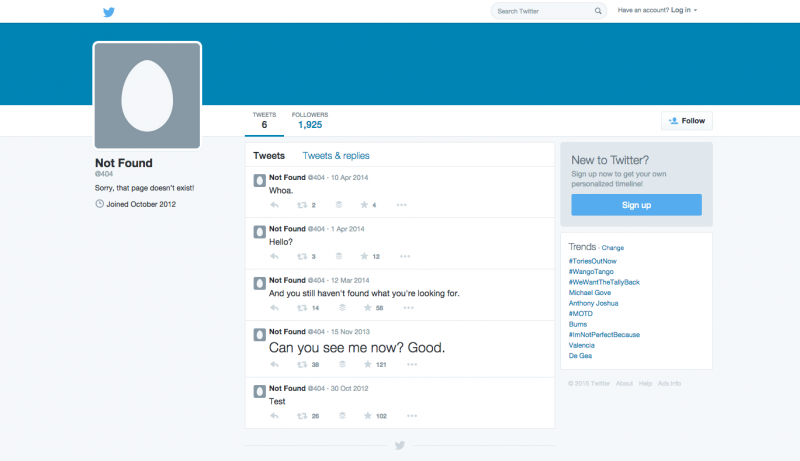Open the #WeWantTheTallyBack trend
Image resolution: width=800 pixels, height=461 pixels.
(x=604, y=282)
